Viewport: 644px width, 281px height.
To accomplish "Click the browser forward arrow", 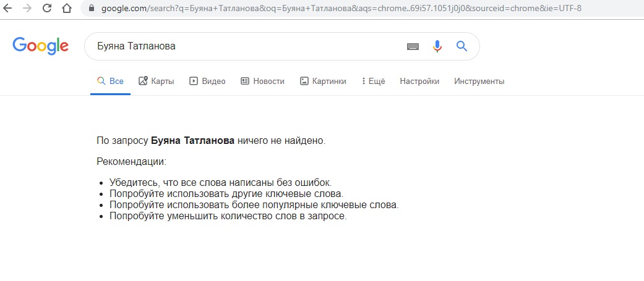I will coord(27,8).
